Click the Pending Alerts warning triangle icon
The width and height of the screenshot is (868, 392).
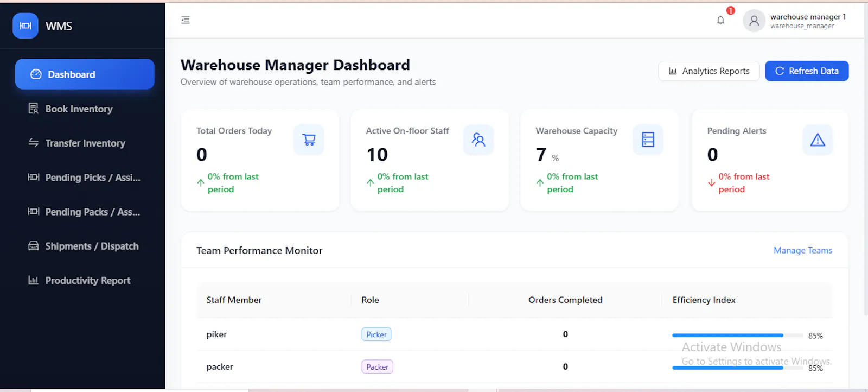818,140
